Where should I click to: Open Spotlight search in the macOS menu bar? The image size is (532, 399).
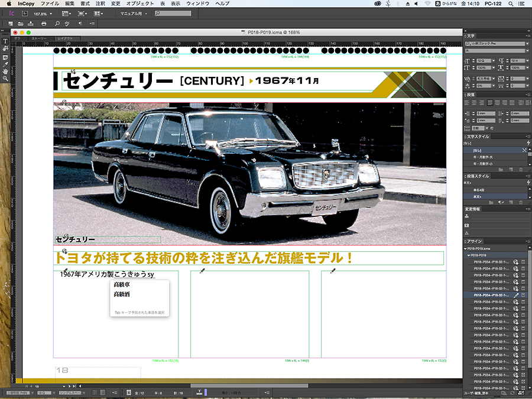point(510,4)
